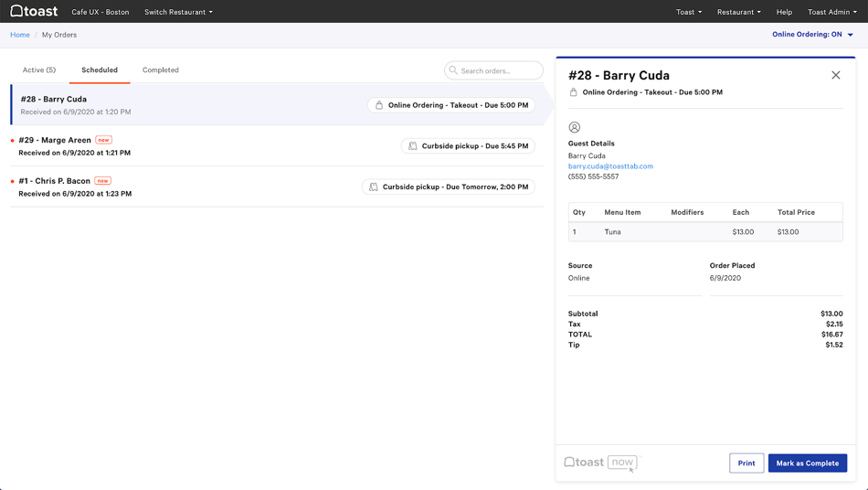Click the Mark as Complete button
The width and height of the screenshot is (868, 490).
(x=807, y=463)
